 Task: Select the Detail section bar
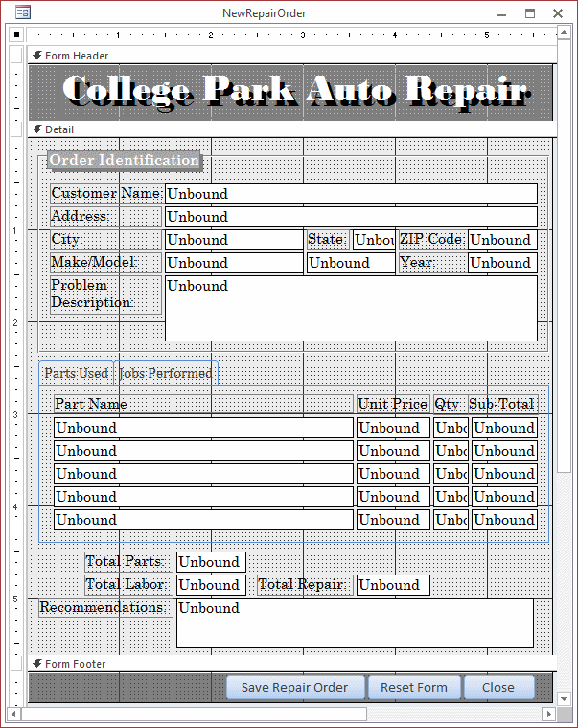click(292, 129)
